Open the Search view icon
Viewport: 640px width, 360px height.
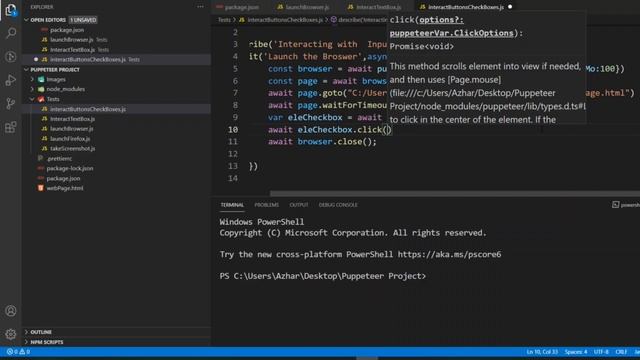[x=11, y=33]
